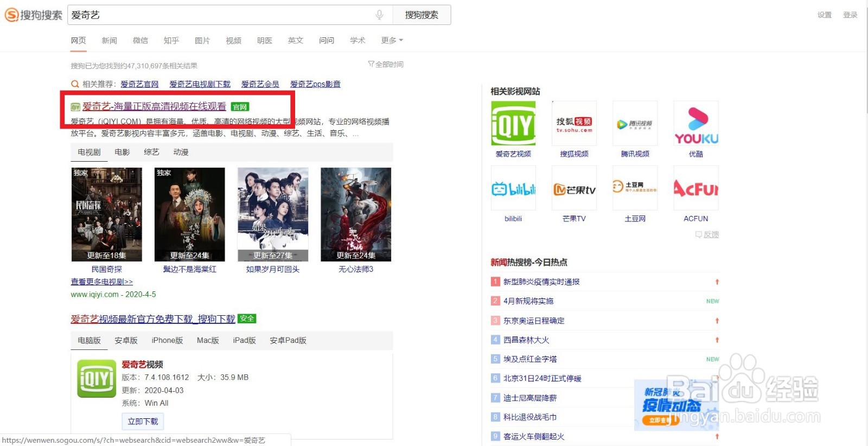The image size is (868, 446).
Task: Switch to the 明医 search tab
Action: (264, 40)
